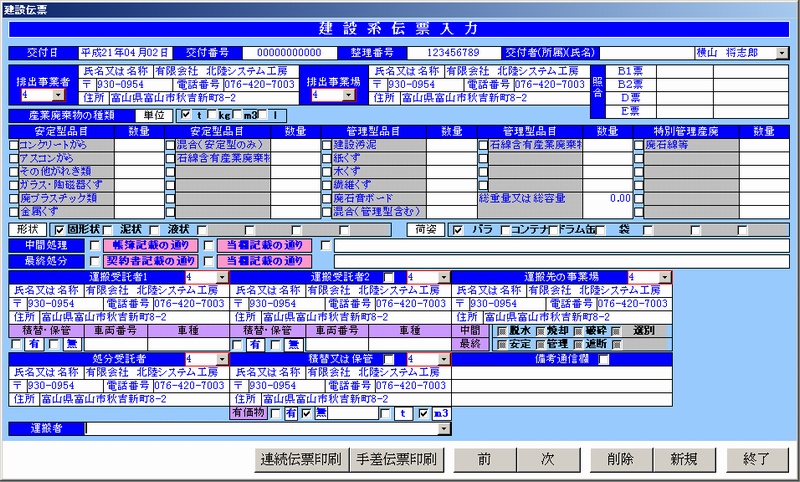Expand the 排出事業者 combo box

tap(58, 96)
